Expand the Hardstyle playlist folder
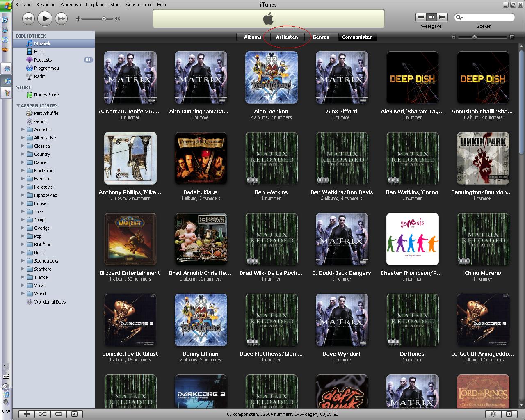Viewport: 525px width, 420px height. click(x=23, y=187)
